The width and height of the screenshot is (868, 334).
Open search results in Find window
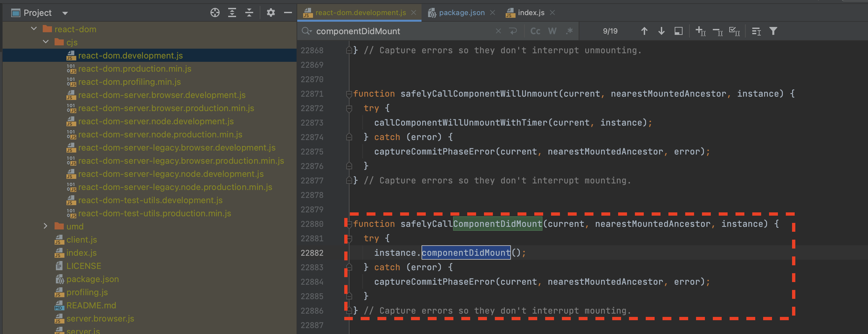tap(756, 31)
